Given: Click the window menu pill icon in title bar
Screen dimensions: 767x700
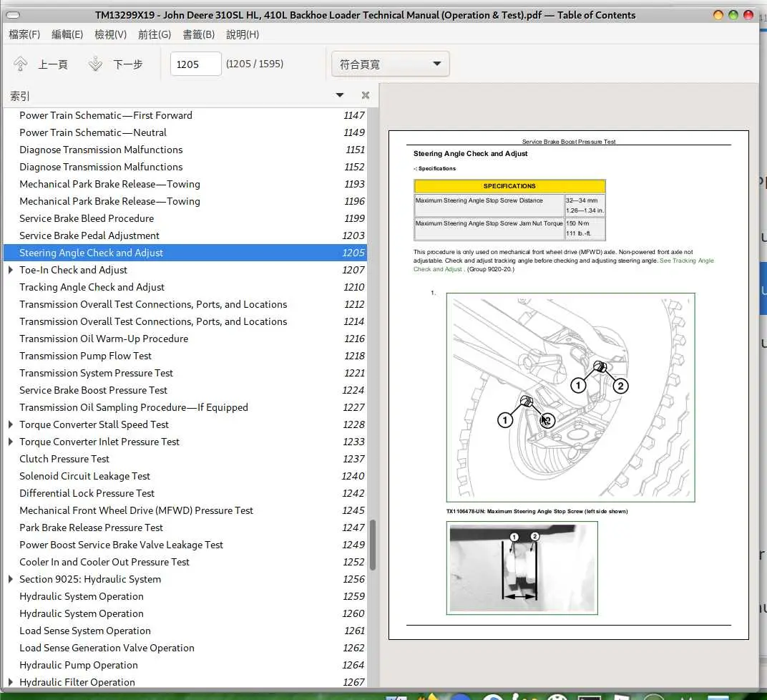Looking at the screenshot, I should [13, 15].
